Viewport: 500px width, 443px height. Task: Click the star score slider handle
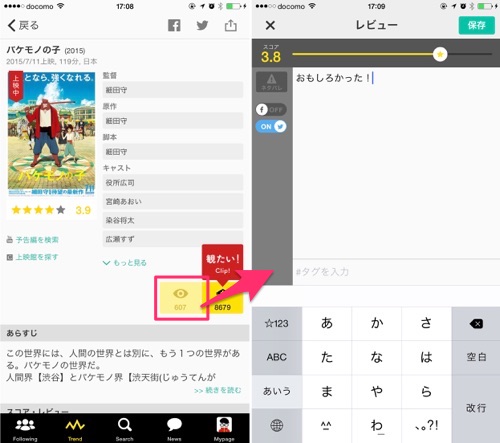coord(440,54)
